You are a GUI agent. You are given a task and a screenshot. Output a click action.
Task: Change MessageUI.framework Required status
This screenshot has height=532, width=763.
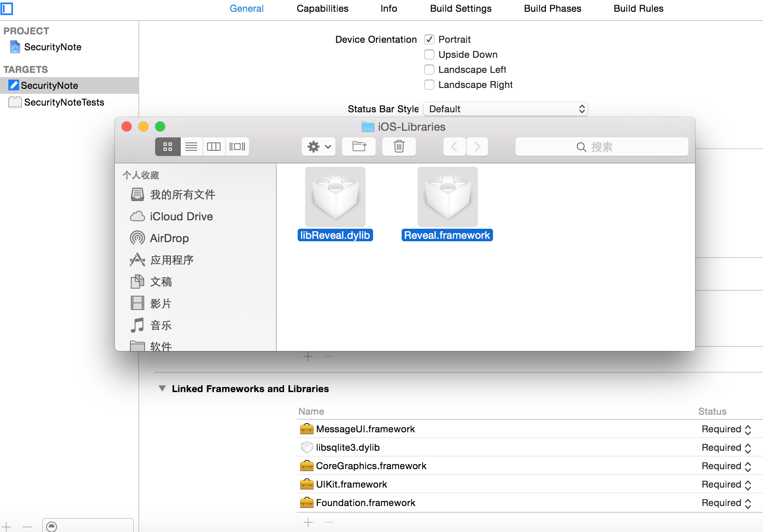[727, 429]
